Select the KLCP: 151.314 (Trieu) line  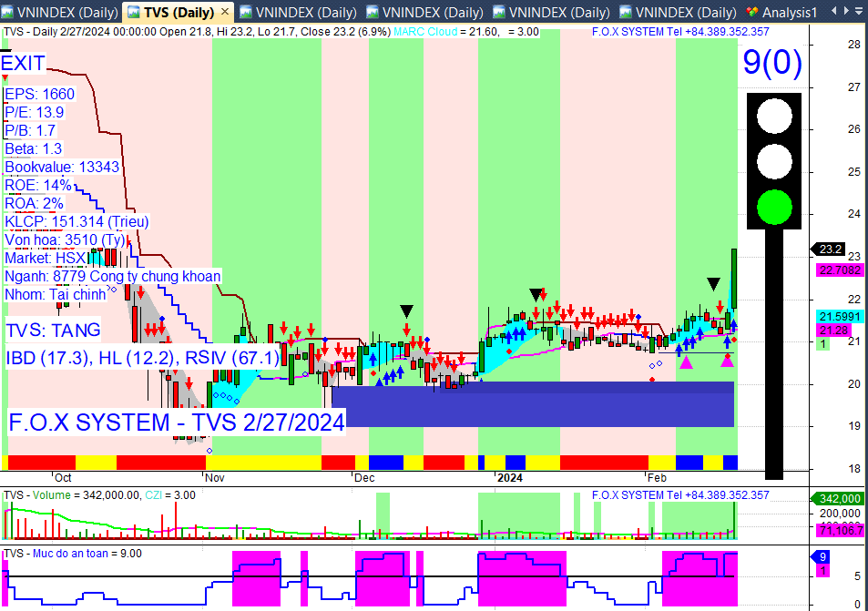click(77, 222)
